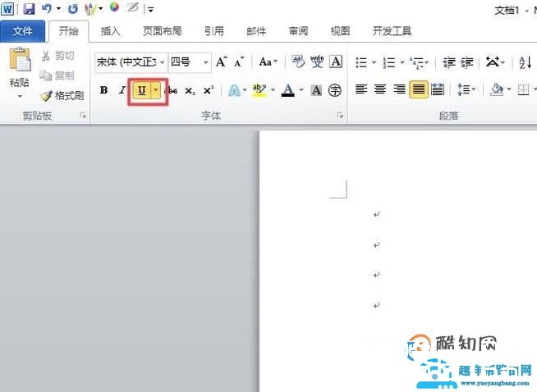537x392 pixels.
Task: Click the Numbering list icon
Action: [x=389, y=62]
